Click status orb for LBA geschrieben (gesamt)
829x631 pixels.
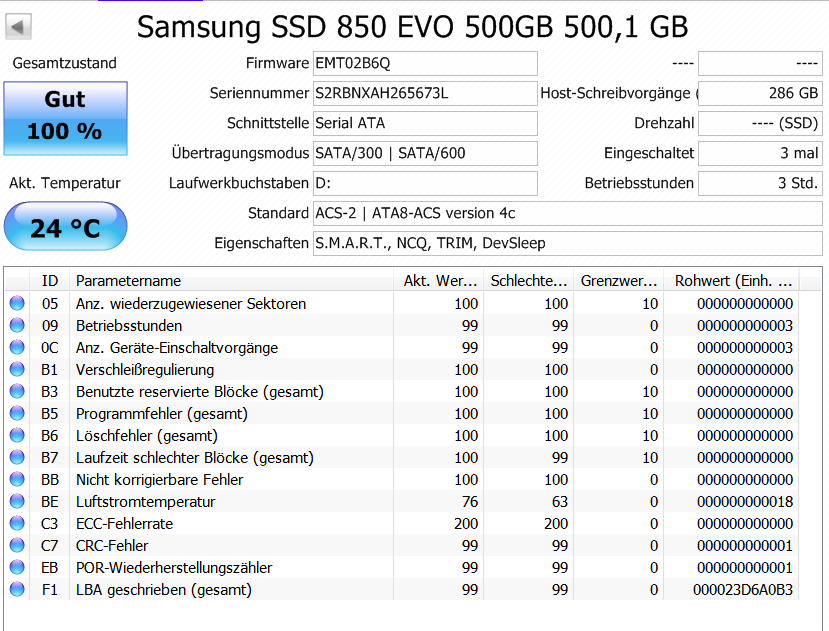pos(17,589)
